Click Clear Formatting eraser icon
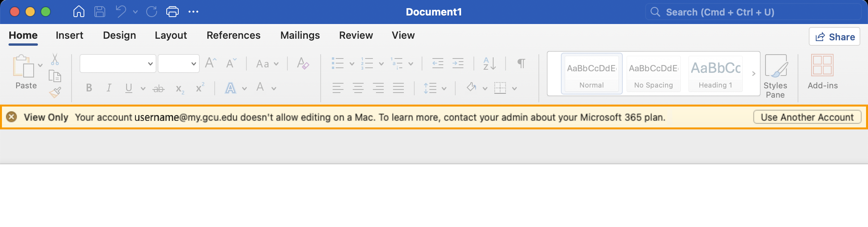Screen dimensions: 868x227 click(x=303, y=63)
